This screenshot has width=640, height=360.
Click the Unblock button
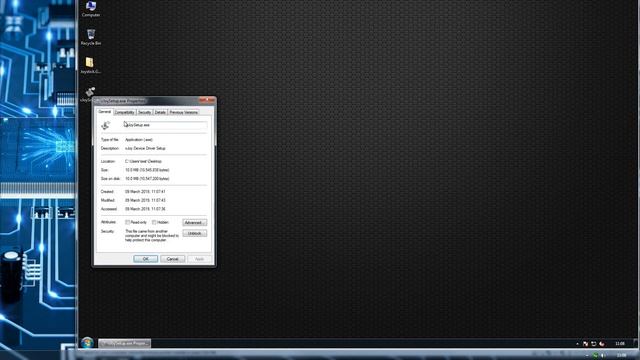tap(194, 233)
